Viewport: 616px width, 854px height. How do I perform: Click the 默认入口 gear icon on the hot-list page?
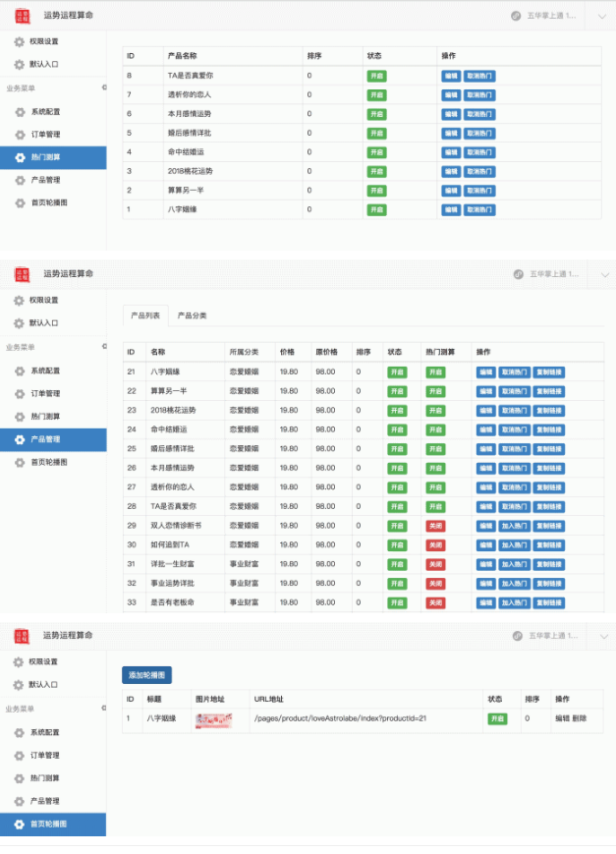pos(19,64)
